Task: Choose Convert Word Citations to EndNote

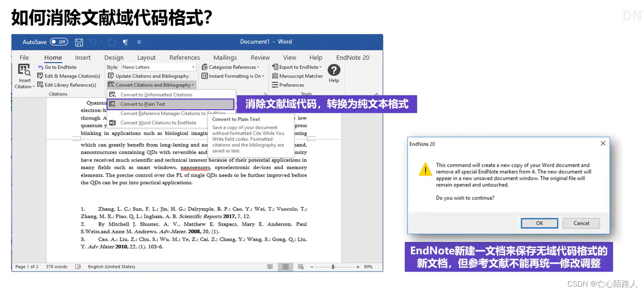Action: 158,123
